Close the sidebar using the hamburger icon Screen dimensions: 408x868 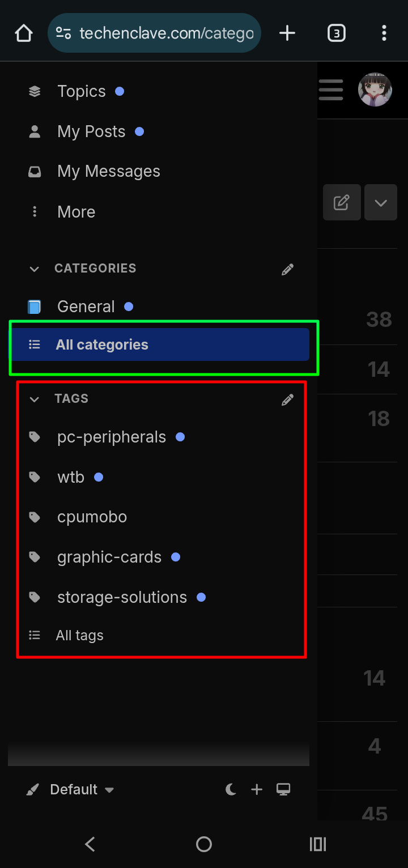[x=331, y=90]
